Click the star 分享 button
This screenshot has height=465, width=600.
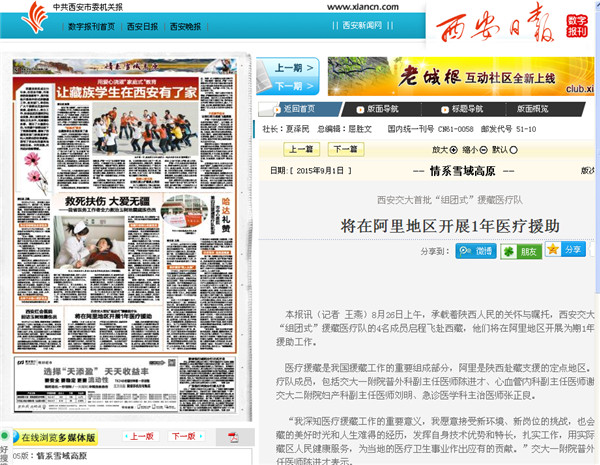tap(565, 250)
